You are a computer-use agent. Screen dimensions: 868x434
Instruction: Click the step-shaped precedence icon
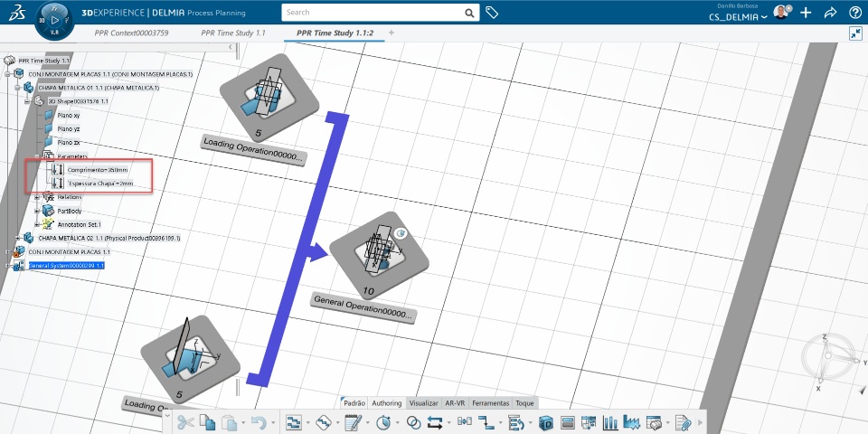pos(486,423)
